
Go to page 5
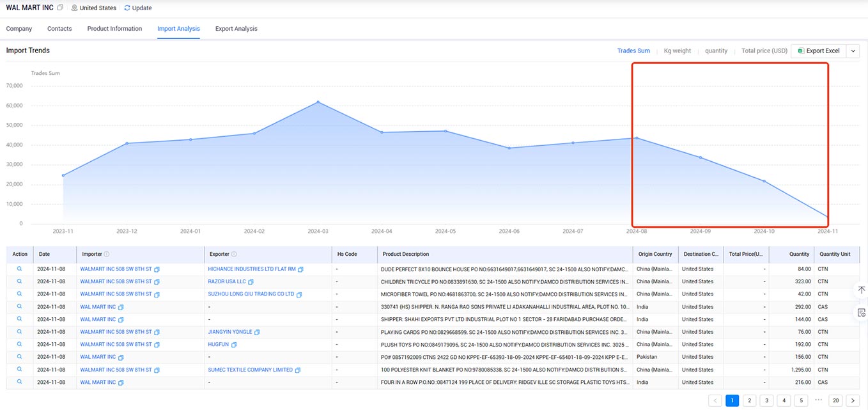click(801, 400)
